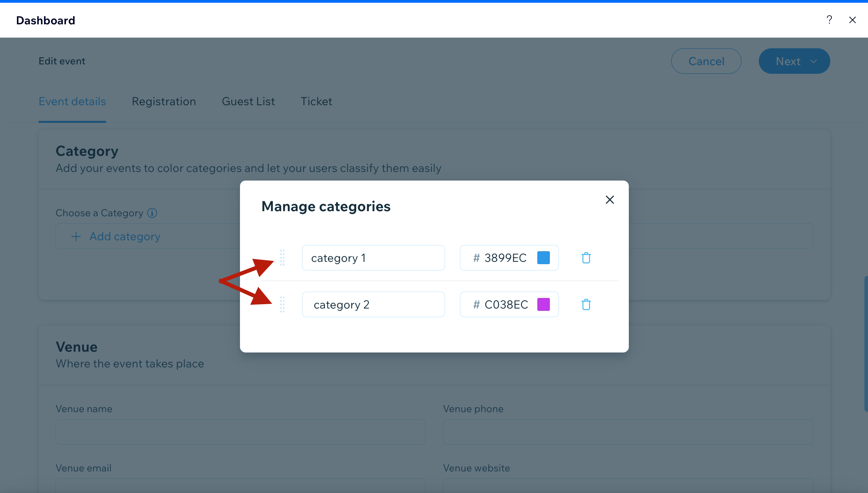Click the drag handle beside category 1
Screen dimensions: 868x493
coord(282,258)
